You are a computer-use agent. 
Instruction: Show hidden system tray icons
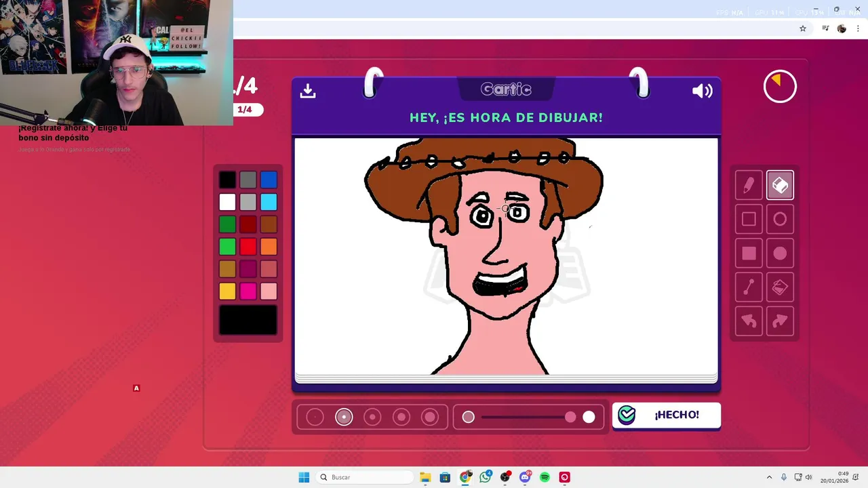[x=769, y=477]
